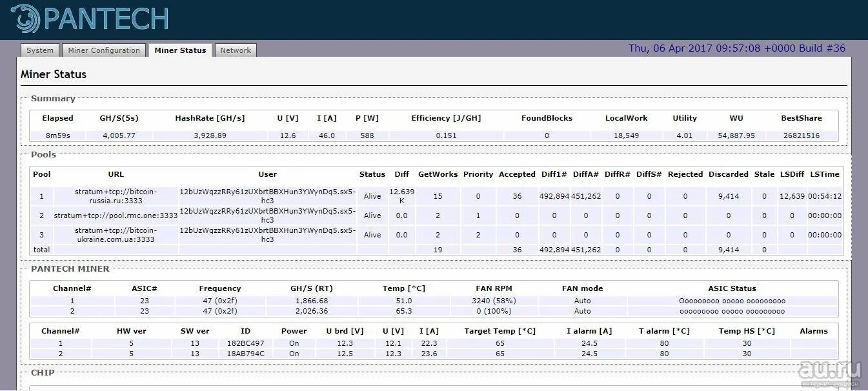868x391 pixels.
Task: Go to the Network tab
Action: [236, 50]
